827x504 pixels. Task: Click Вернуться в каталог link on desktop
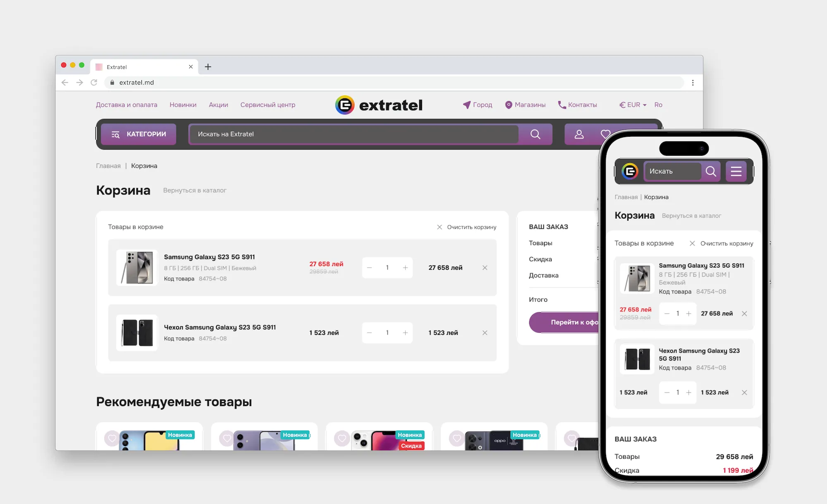pyautogui.click(x=194, y=190)
